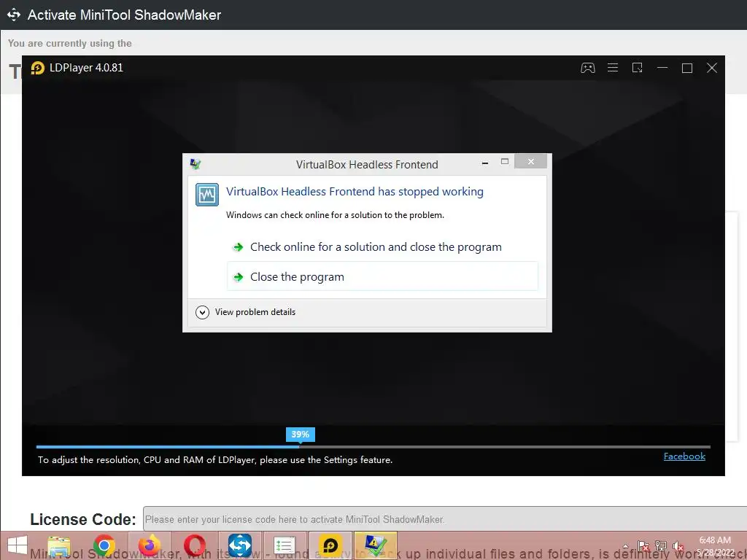Open the Windows Start button
The height and width of the screenshot is (560, 747).
click(18, 545)
